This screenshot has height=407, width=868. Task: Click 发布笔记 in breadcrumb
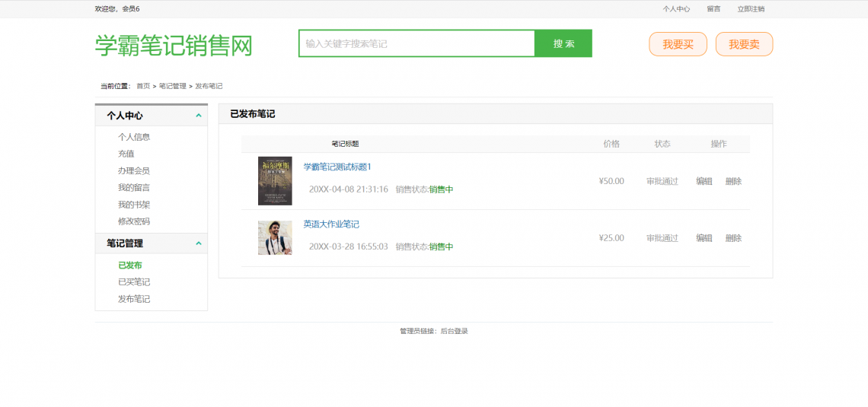209,86
